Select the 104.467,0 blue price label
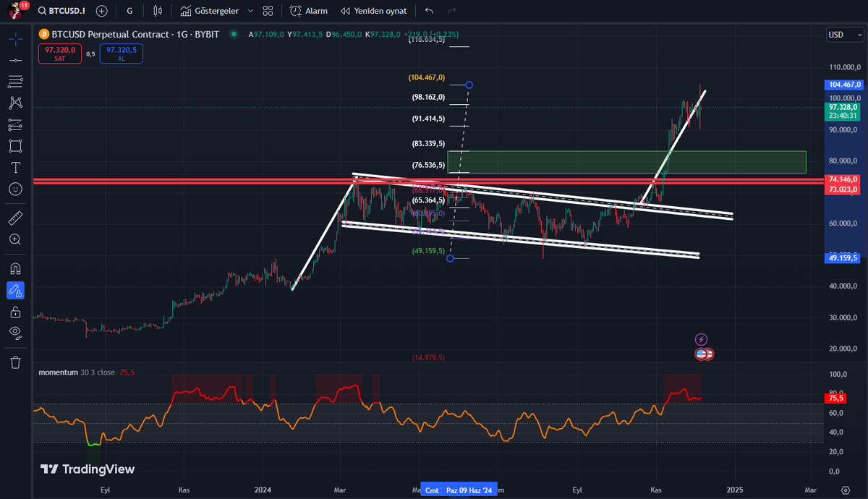The height and width of the screenshot is (499, 868). pos(844,85)
